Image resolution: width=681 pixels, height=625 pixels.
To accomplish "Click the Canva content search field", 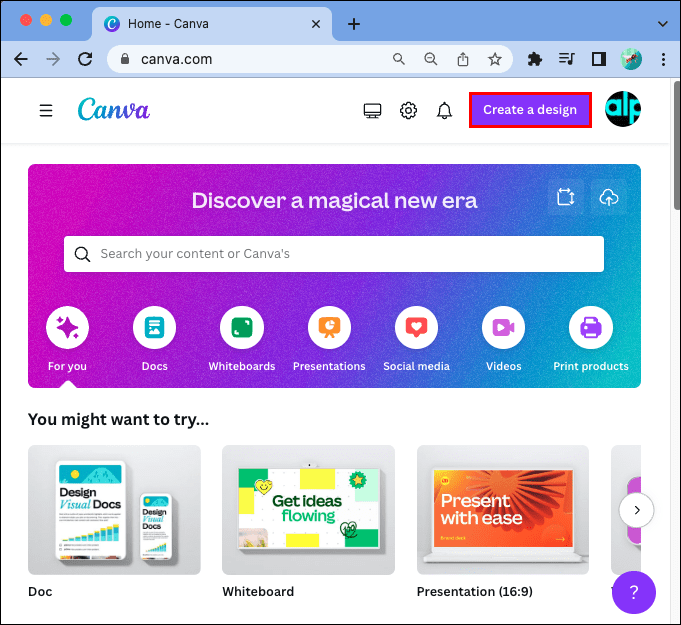I will [334, 254].
